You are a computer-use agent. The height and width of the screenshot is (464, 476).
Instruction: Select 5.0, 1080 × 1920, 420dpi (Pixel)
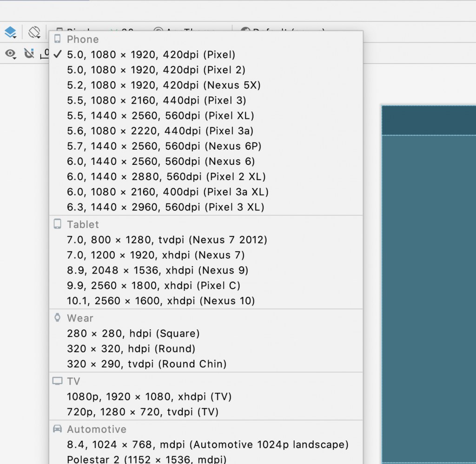click(206, 55)
